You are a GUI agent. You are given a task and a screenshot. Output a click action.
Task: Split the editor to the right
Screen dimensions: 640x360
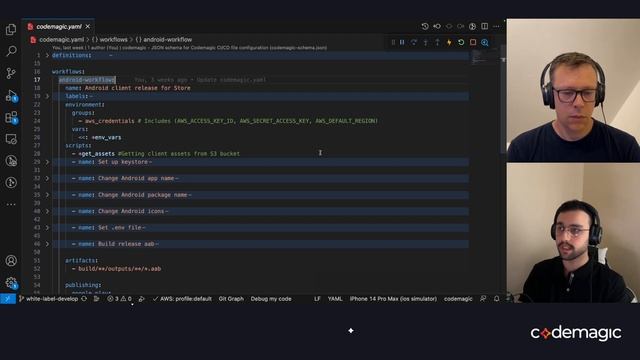click(x=484, y=26)
